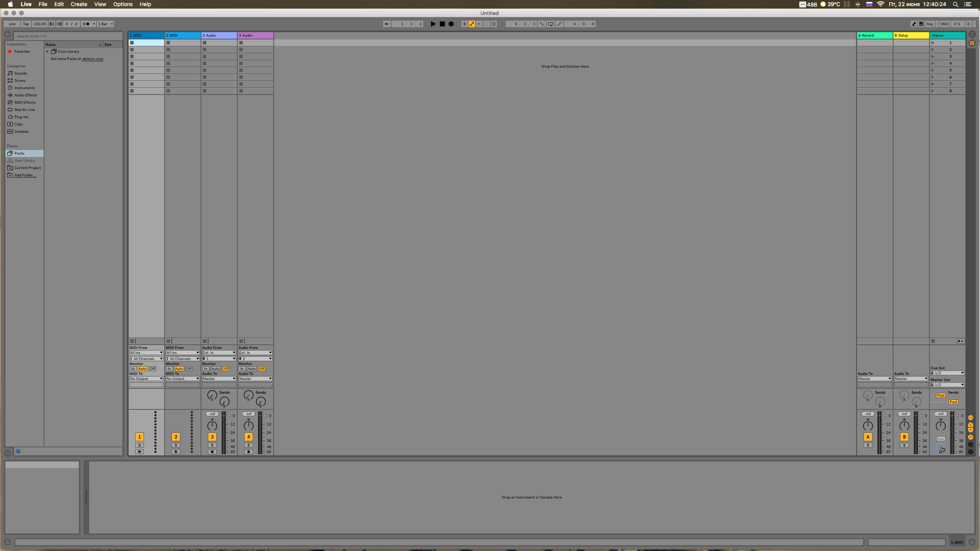Click the MIDI track 1 activator button
The height and width of the screenshot is (551, 980).
pyautogui.click(x=139, y=437)
